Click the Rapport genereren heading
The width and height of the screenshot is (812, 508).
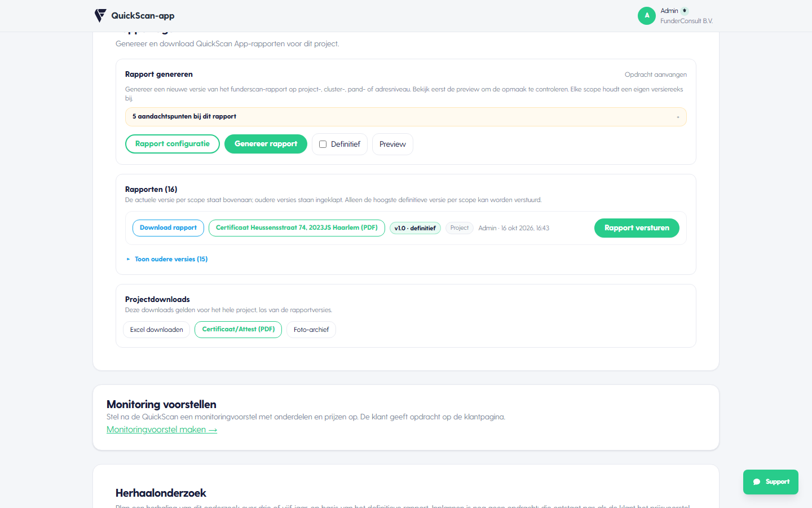(159, 74)
